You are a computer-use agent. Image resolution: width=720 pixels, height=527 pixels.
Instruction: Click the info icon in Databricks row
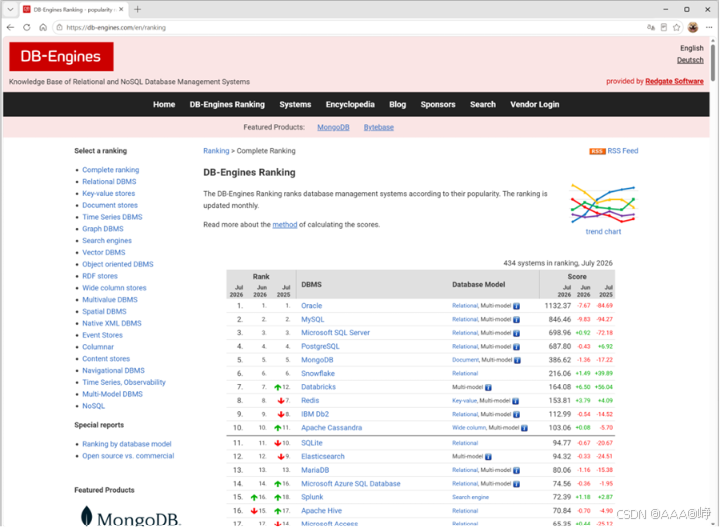pos(488,387)
